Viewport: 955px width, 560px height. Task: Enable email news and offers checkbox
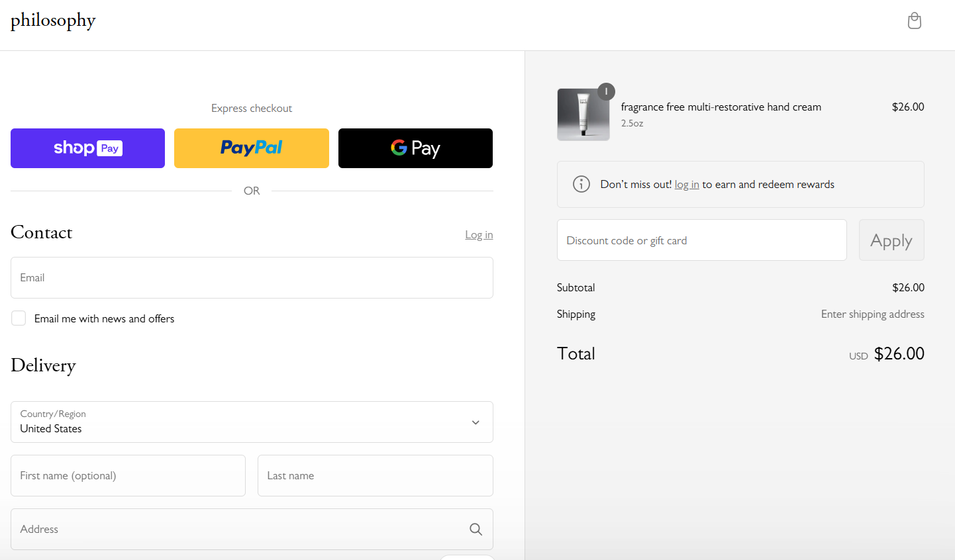19,318
